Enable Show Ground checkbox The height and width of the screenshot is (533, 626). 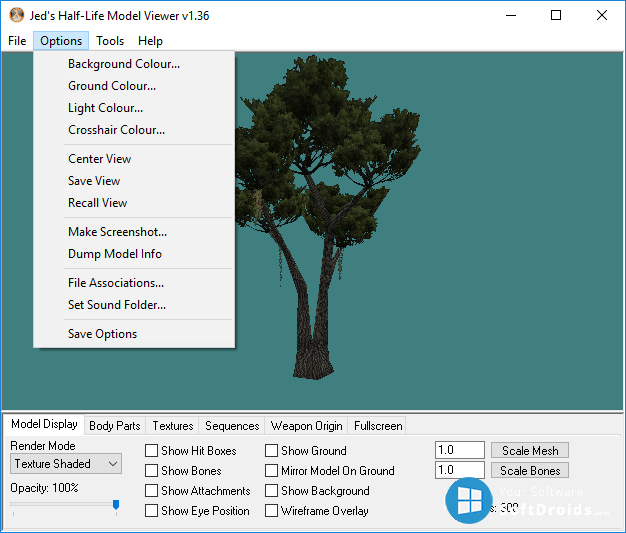[x=271, y=451]
